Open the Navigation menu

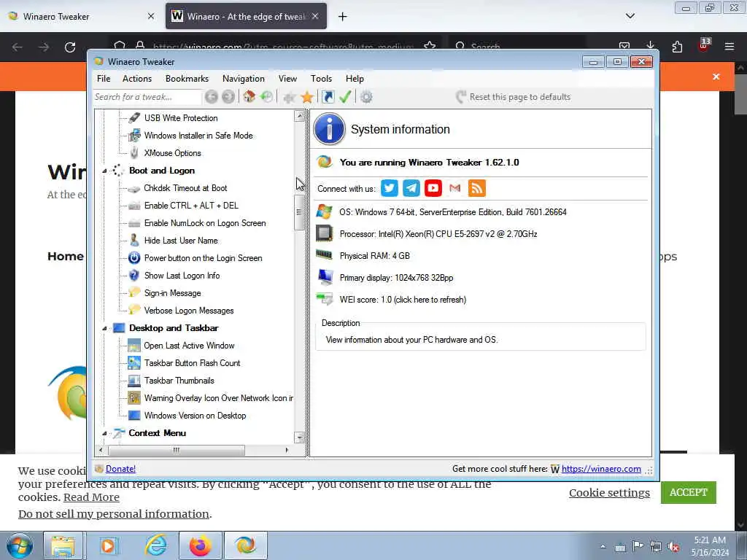(x=244, y=79)
